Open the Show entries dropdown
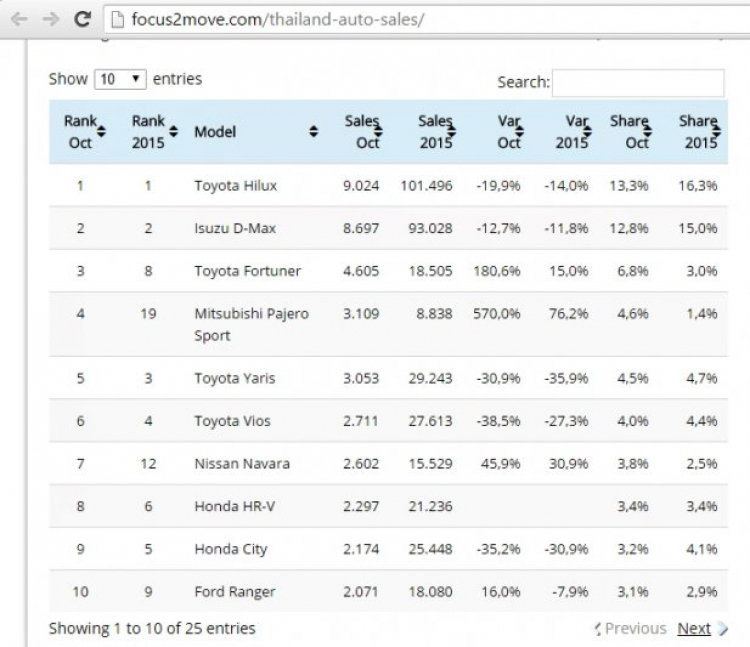 click(x=120, y=79)
